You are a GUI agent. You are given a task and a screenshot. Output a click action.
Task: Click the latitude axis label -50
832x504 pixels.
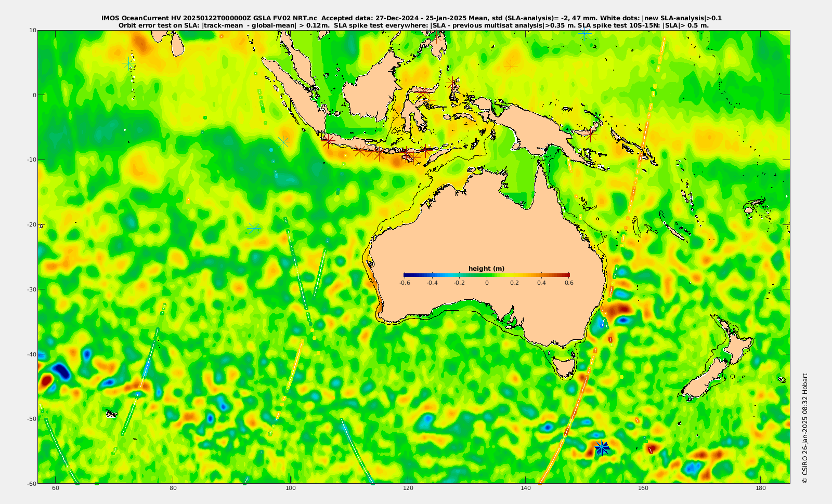[31, 419]
